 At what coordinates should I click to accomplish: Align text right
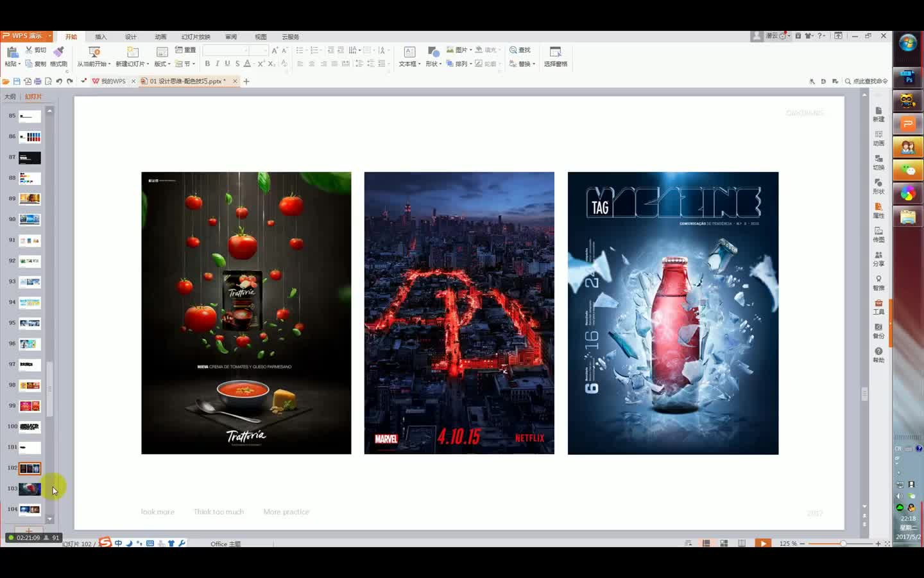[x=323, y=64]
